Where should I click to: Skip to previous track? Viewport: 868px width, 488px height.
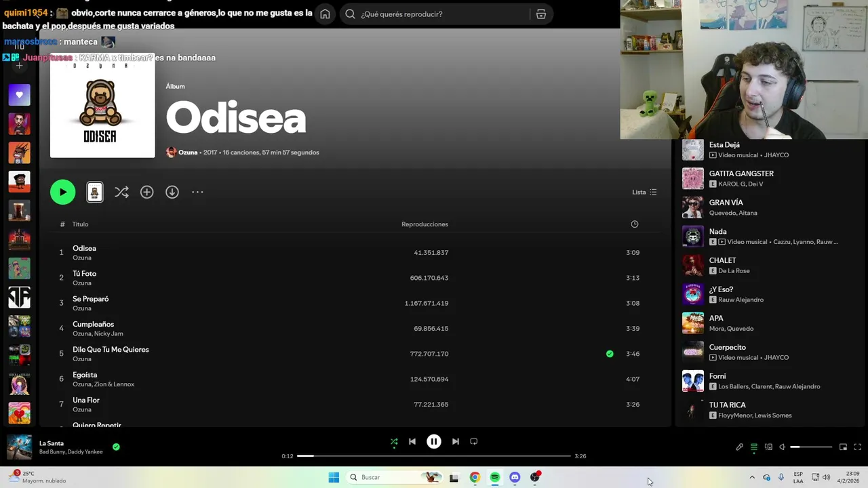click(412, 442)
